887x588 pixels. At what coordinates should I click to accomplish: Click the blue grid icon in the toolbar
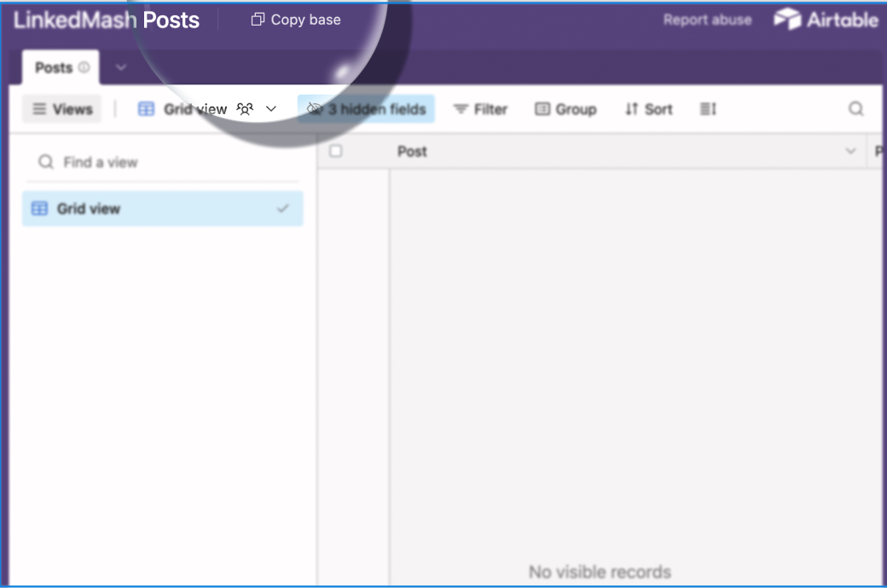point(146,109)
